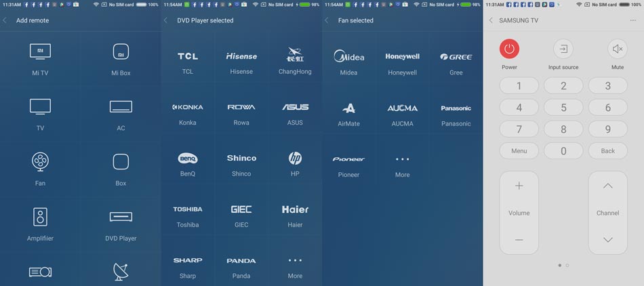Pick the Amplifier speaker icon

point(40,217)
